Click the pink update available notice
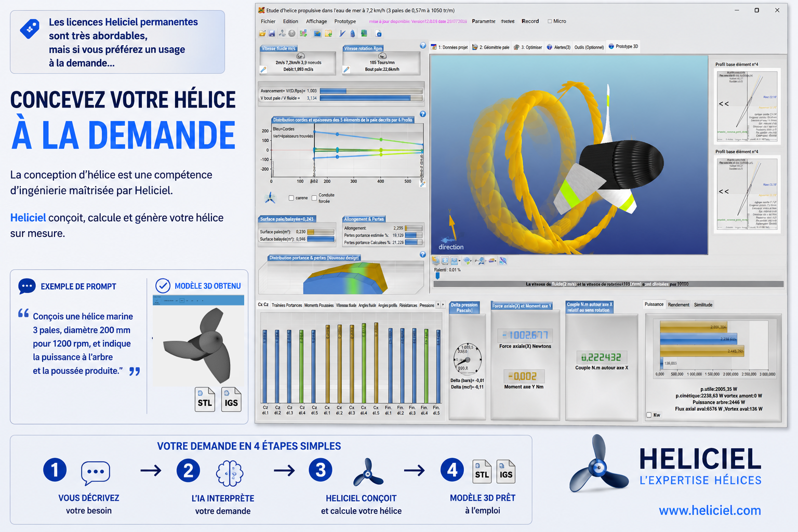The image size is (798, 532). (x=418, y=21)
